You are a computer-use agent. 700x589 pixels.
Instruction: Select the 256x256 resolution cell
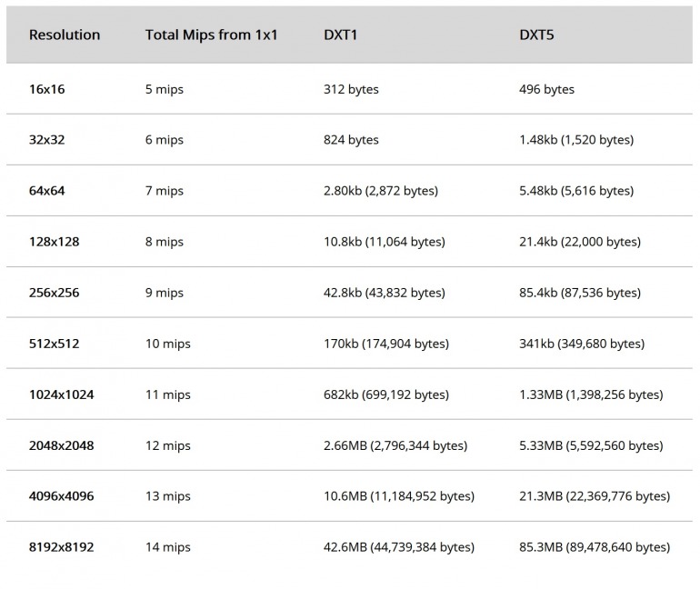pyautogui.click(x=54, y=293)
